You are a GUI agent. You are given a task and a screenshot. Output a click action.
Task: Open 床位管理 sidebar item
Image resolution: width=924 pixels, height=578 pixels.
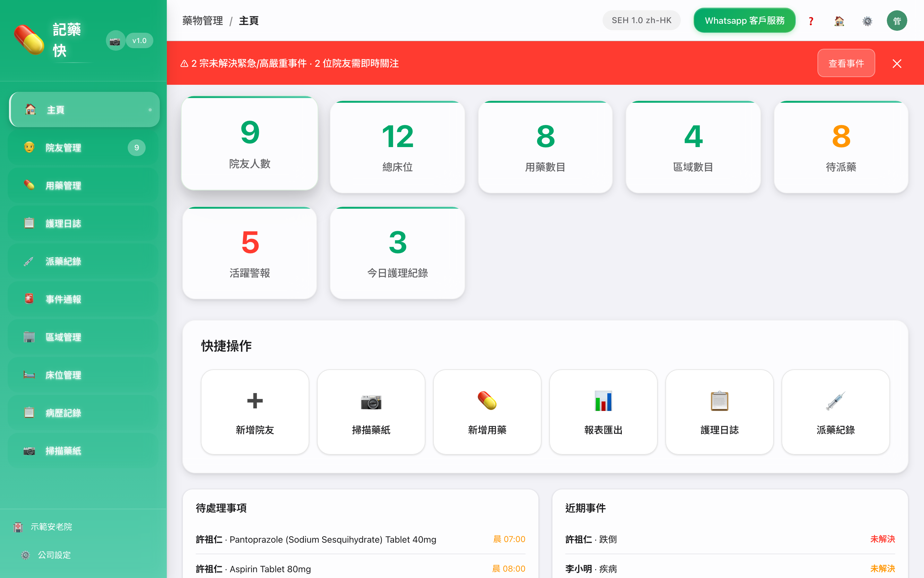(83, 375)
